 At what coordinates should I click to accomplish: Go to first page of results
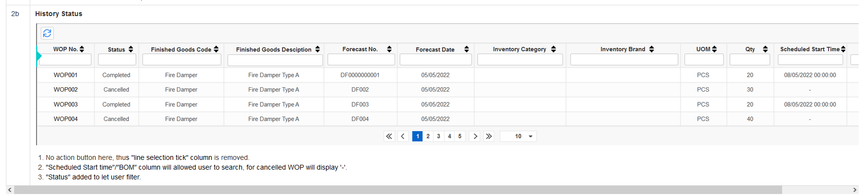(x=389, y=136)
